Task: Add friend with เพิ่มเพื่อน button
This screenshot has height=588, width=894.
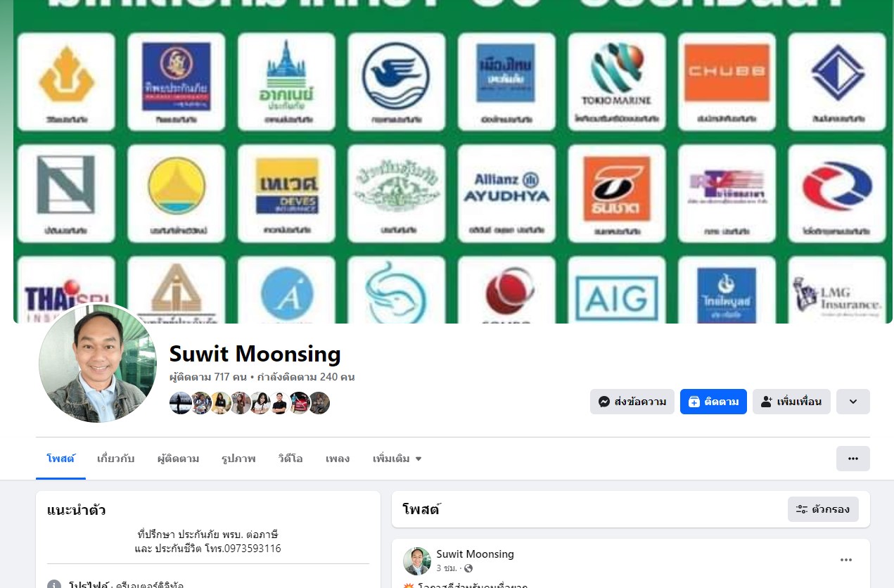Action: coord(791,402)
